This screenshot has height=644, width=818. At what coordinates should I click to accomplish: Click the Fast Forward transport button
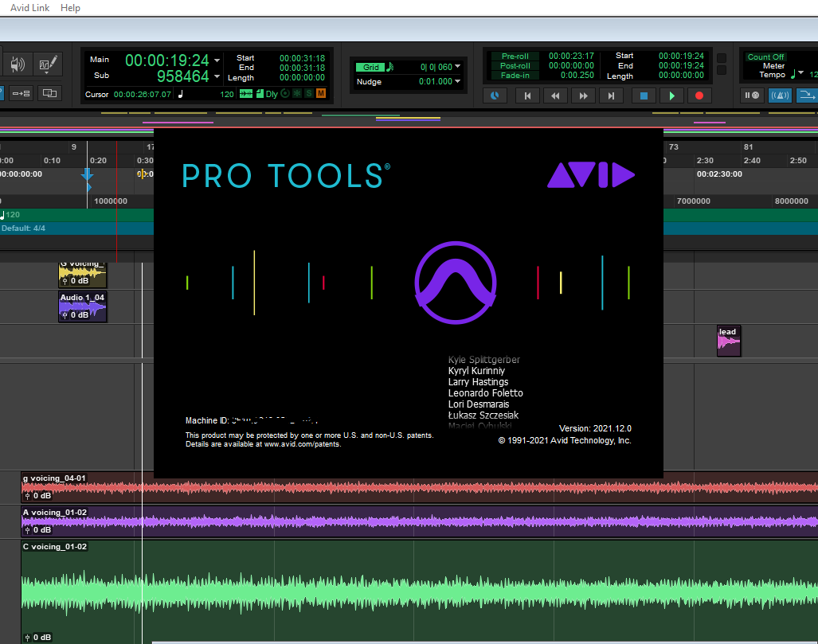pyautogui.click(x=583, y=96)
